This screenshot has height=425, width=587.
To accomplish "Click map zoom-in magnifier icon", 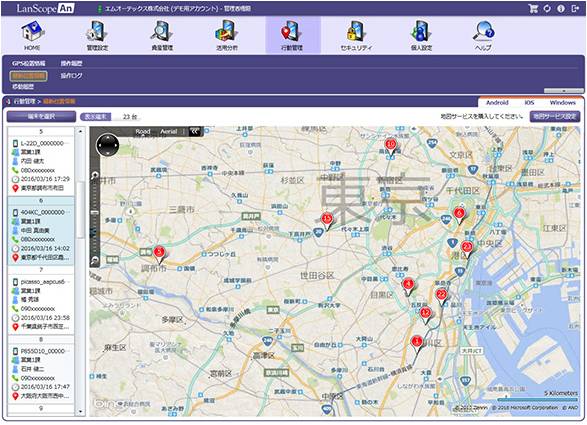I will pyautogui.click(x=94, y=175).
